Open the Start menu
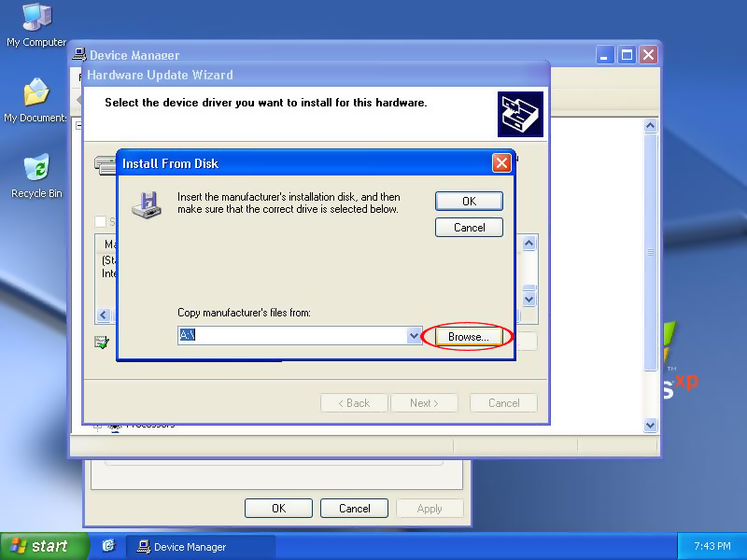The image size is (747, 560). click(x=44, y=546)
